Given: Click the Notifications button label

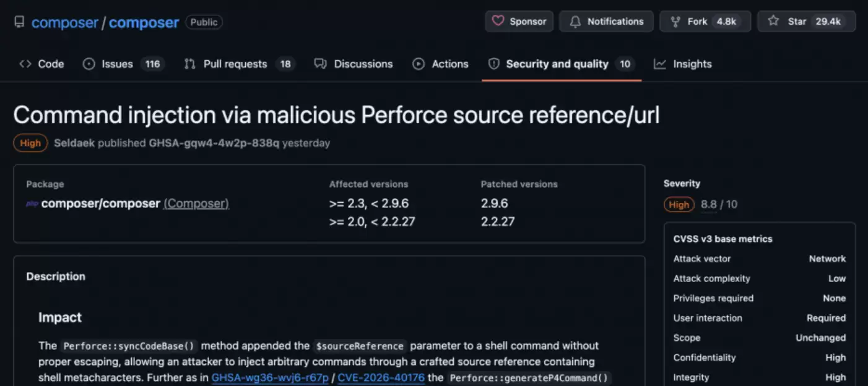Looking at the screenshot, I should tap(615, 21).
